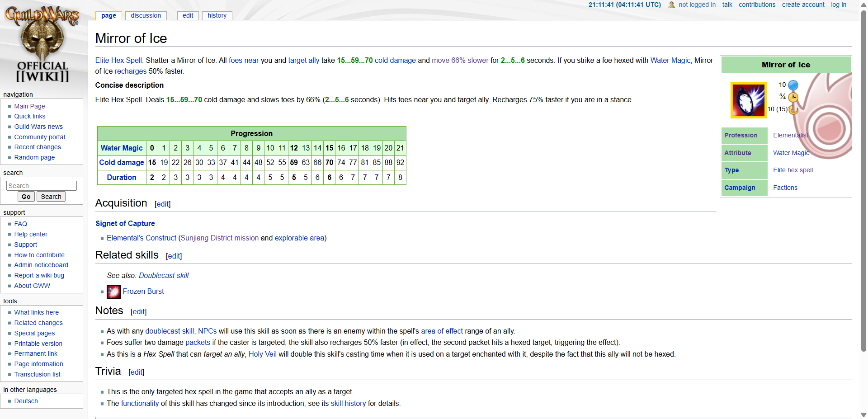Click the Guild Wars Official Wiki logo
The height and width of the screenshot is (419, 868).
(42, 44)
